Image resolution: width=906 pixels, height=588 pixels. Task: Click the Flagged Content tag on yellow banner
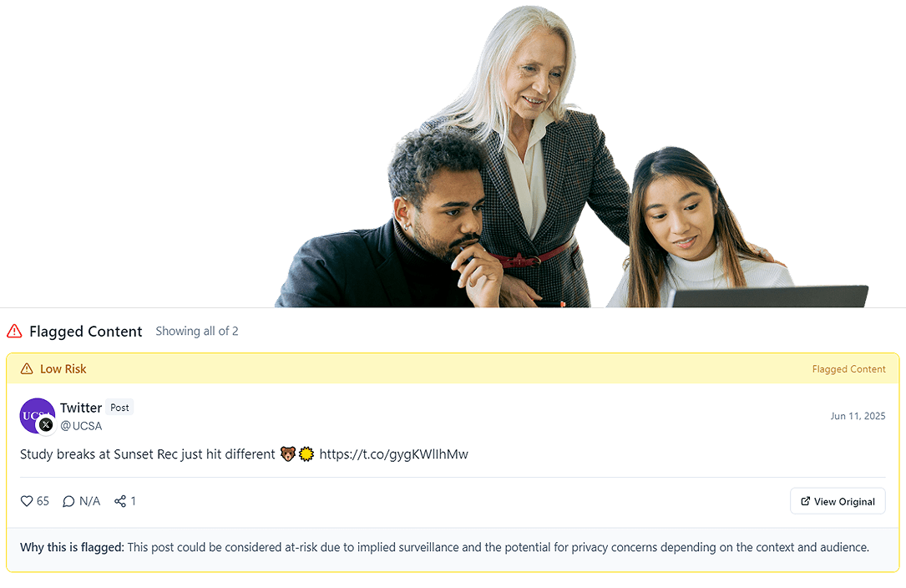click(848, 369)
